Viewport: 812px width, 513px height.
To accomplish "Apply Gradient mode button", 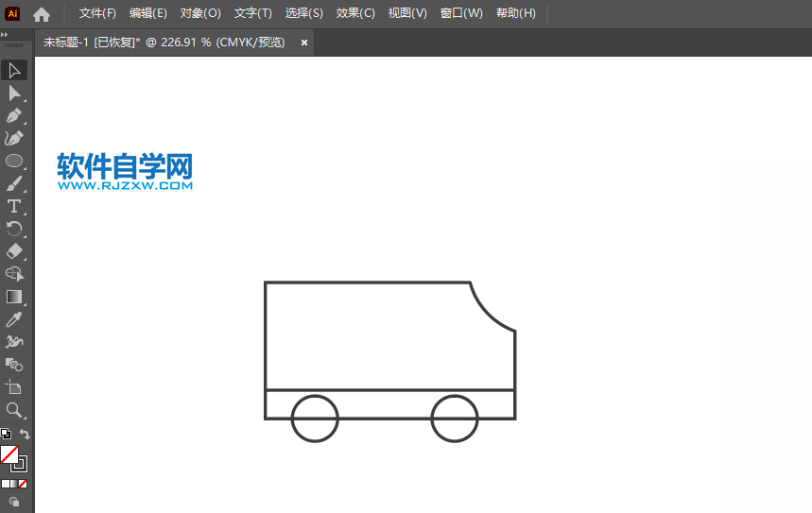I will (14, 484).
